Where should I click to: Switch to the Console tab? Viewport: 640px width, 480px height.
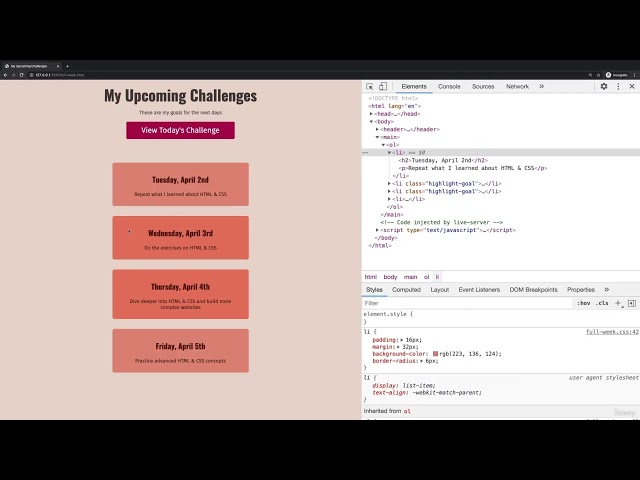pos(449,87)
